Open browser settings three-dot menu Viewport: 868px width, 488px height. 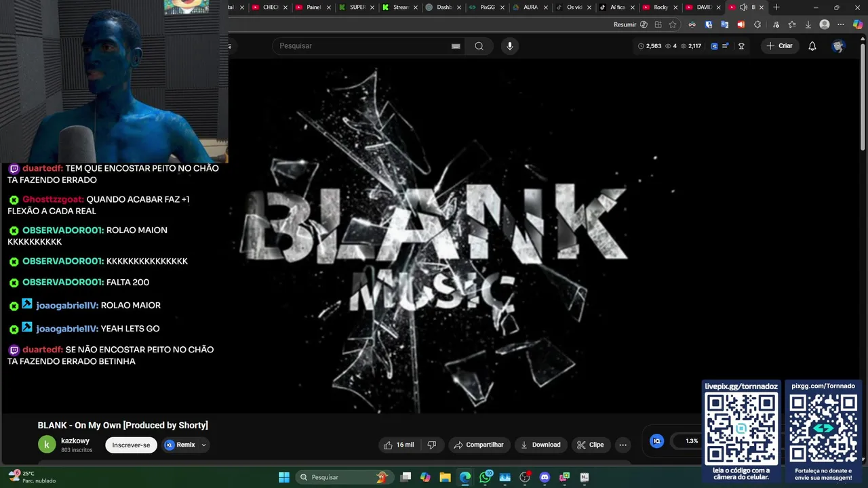[841, 24]
